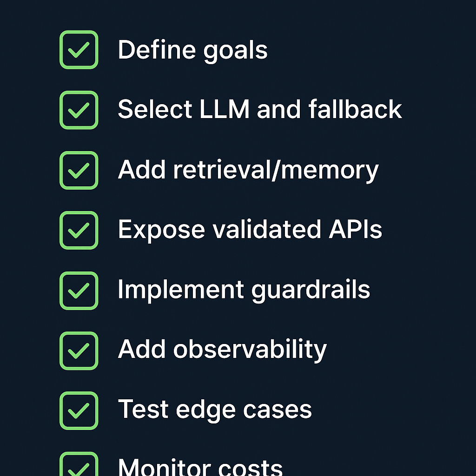Toggle the Add observability checkbox
The width and height of the screenshot is (476, 476).
click(x=79, y=350)
